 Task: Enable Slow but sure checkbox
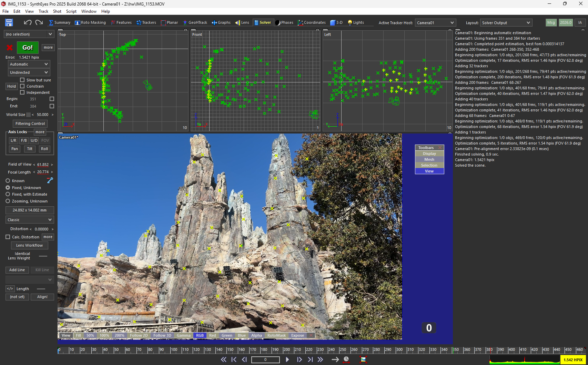pos(22,80)
